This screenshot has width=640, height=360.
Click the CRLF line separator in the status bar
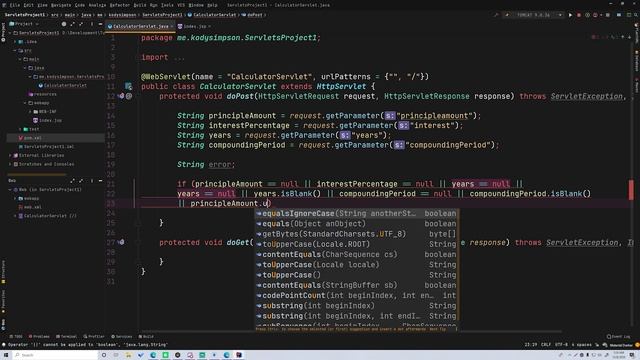pyautogui.click(x=546, y=345)
